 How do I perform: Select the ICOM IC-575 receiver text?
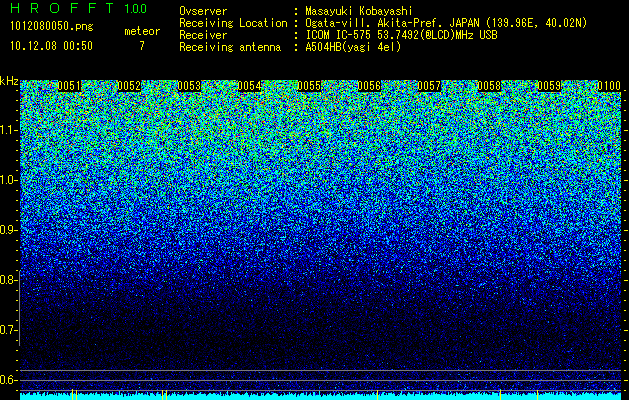[x=401, y=35]
